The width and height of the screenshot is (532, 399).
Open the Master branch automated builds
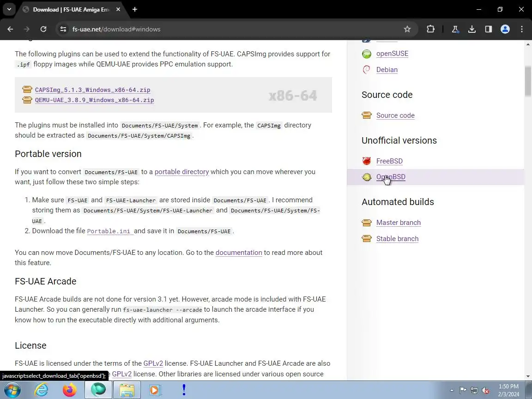click(x=399, y=223)
